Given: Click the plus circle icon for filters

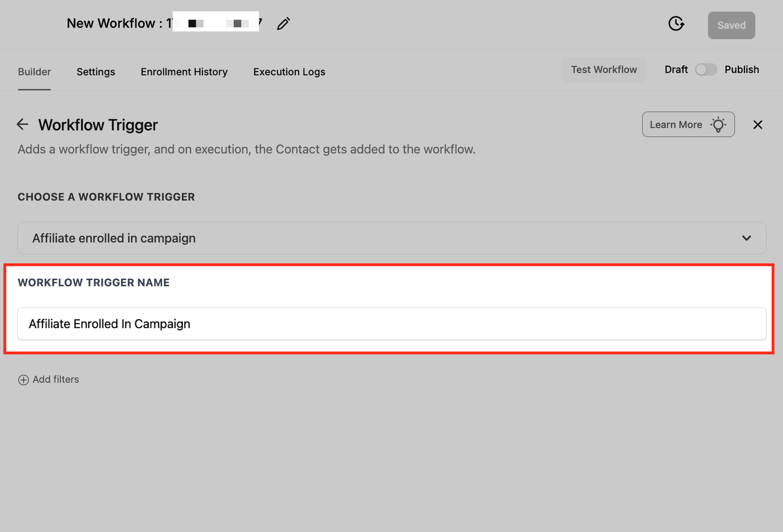Looking at the screenshot, I should 23,380.
